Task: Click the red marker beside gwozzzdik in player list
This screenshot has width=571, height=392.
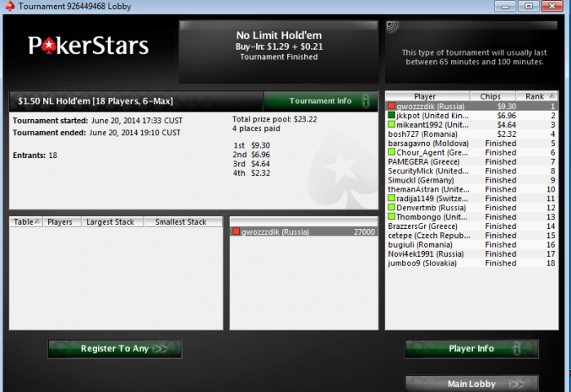Action: [392, 106]
